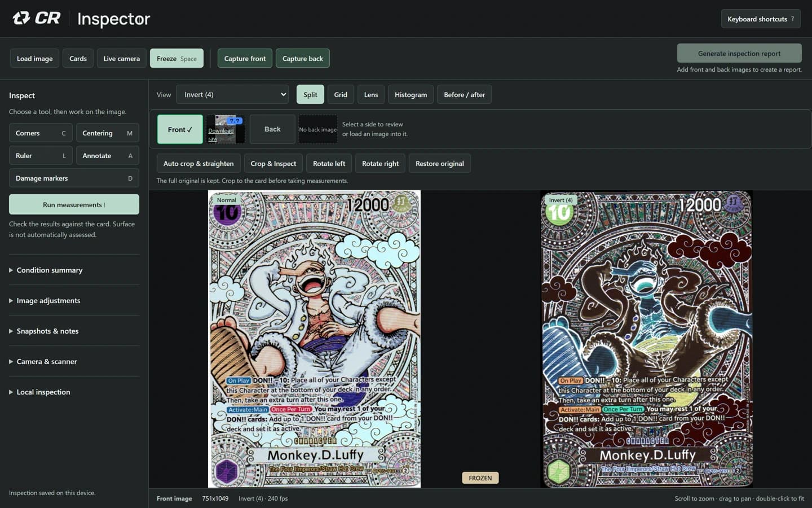
Task: Click the front image thumbnail
Action: (225, 129)
